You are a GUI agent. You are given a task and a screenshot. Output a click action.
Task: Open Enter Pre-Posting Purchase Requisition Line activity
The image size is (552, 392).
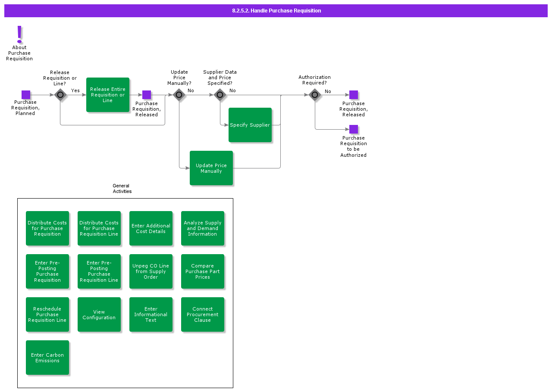(x=99, y=271)
